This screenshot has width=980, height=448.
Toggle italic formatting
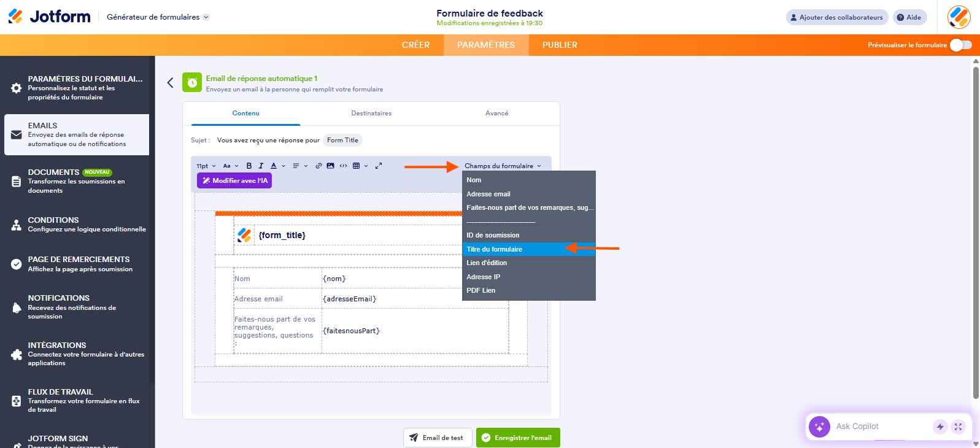(261, 166)
